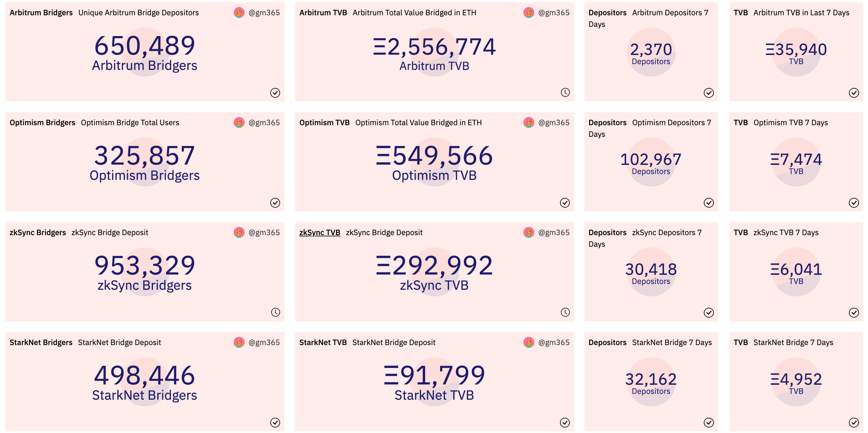Viewport: 868px width, 433px height.
Task: Click clock icon on zkSync TVB card
Action: tap(565, 312)
